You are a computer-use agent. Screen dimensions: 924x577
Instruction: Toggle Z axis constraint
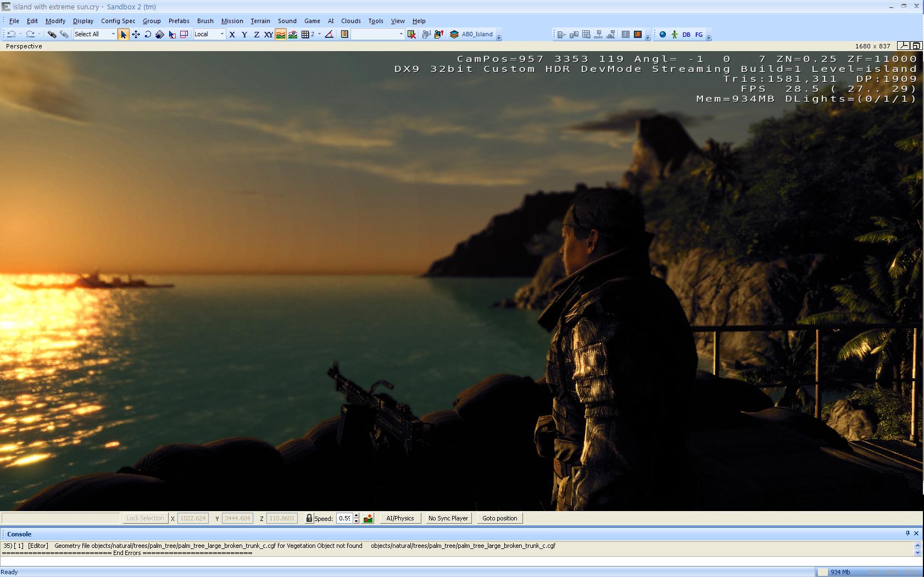pyautogui.click(x=257, y=34)
